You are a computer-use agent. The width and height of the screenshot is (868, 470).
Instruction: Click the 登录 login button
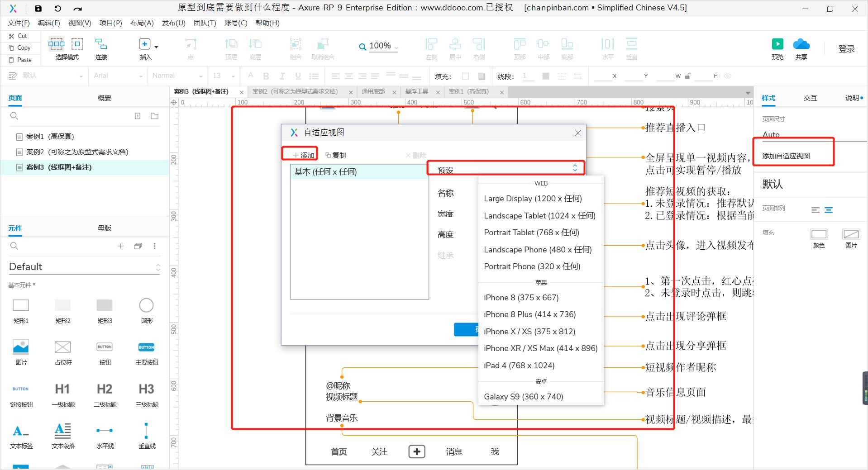[x=846, y=49]
